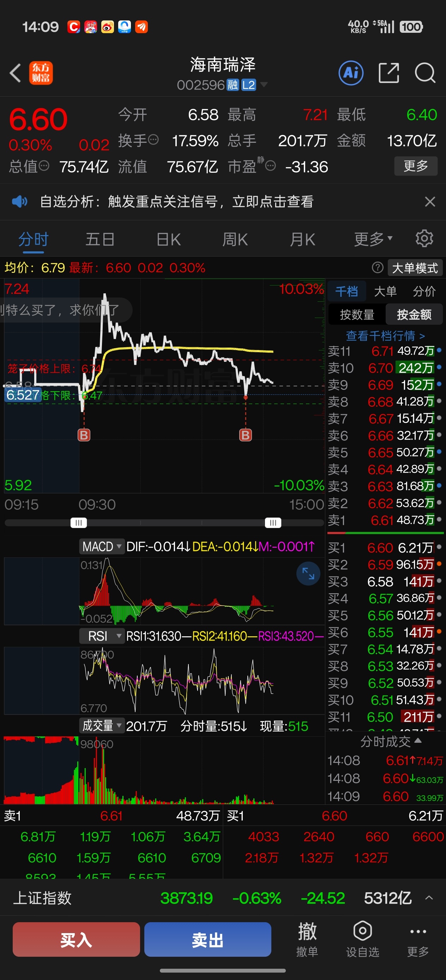Open the AI assistant icon
The height and width of the screenshot is (980, 446).
(x=351, y=73)
